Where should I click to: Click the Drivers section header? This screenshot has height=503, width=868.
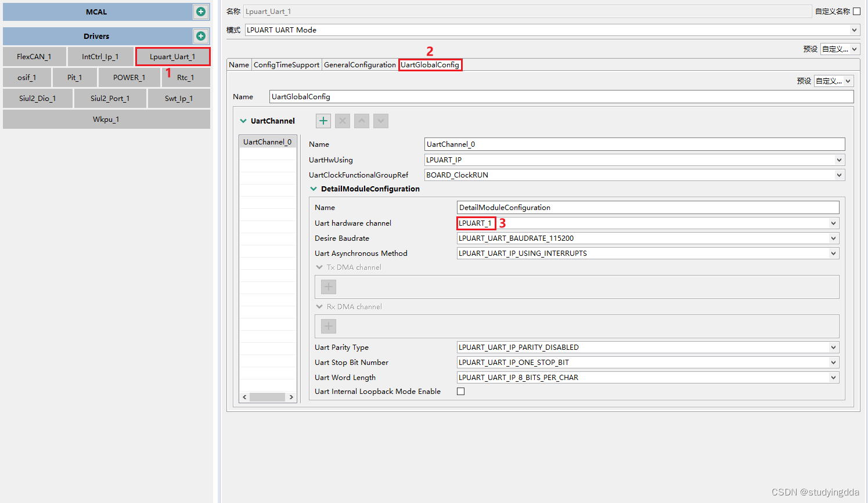tap(96, 36)
